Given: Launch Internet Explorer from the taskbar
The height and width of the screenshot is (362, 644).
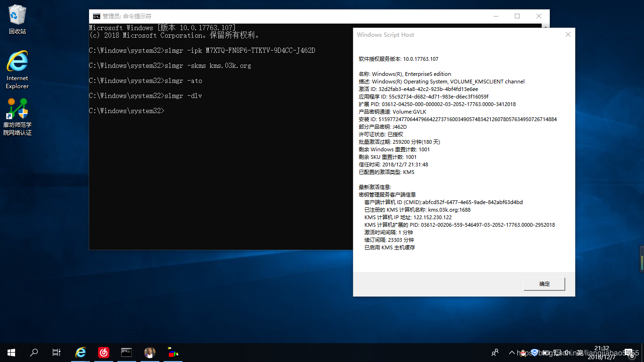Looking at the screenshot, I should click(x=81, y=353).
